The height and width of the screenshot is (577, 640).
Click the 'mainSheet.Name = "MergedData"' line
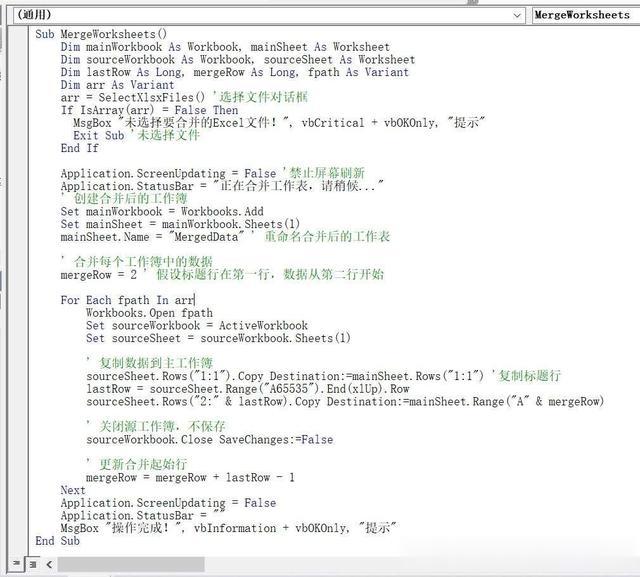(x=153, y=237)
